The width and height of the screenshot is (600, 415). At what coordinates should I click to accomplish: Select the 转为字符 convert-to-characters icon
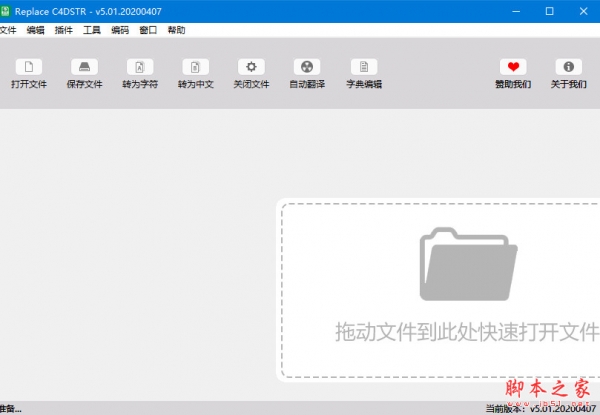click(140, 67)
